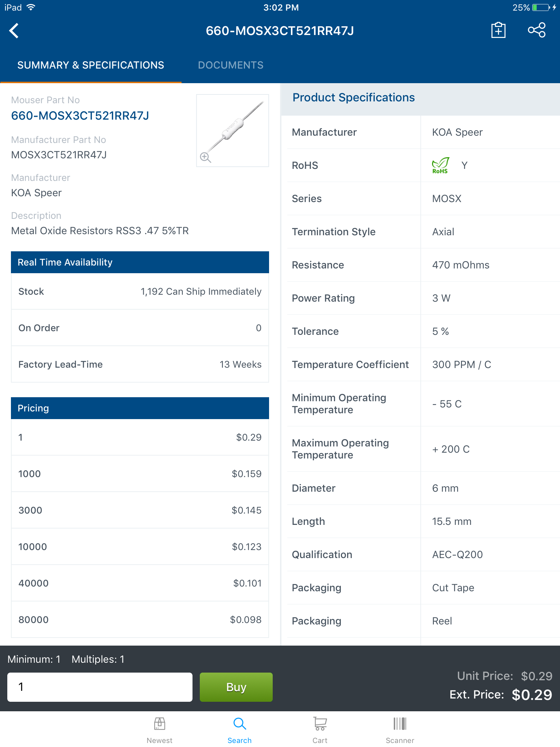Tap the part number title in header

click(280, 31)
